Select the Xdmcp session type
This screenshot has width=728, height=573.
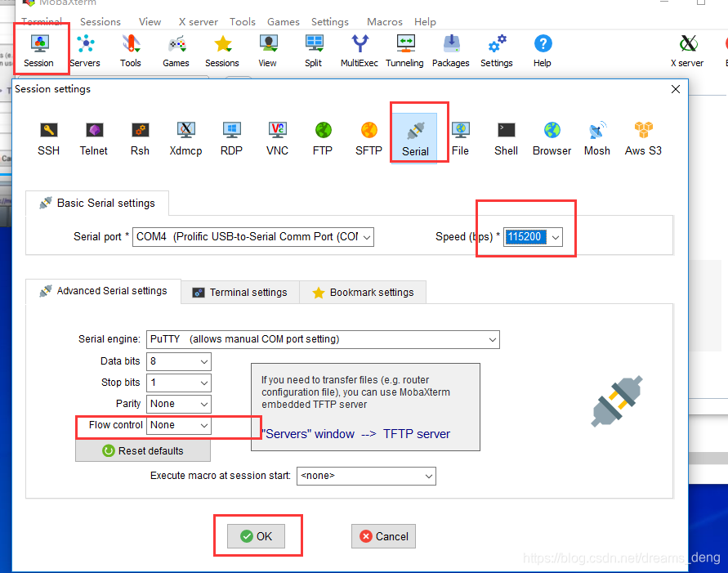tap(185, 139)
